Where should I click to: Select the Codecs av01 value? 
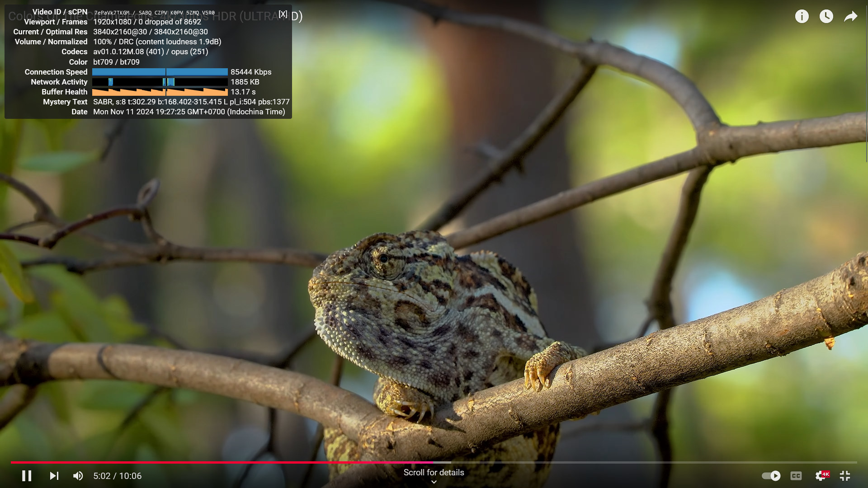(x=151, y=52)
